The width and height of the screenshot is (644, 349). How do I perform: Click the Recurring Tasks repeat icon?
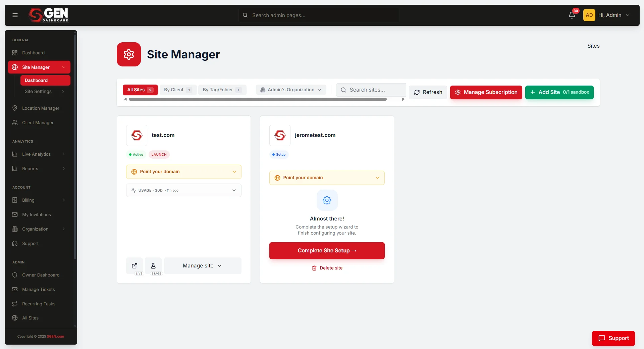(15, 304)
